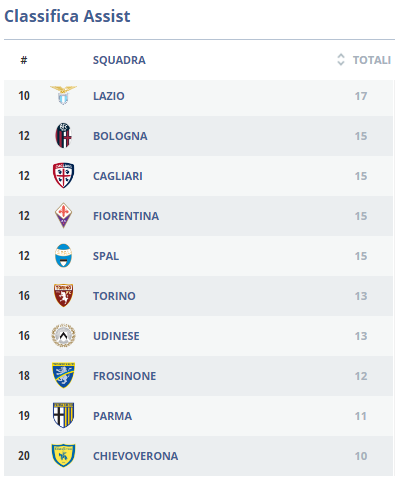Viewport: 395px width, 488px height.
Task: Open the SPAL team badge
Action: (x=63, y=256)
